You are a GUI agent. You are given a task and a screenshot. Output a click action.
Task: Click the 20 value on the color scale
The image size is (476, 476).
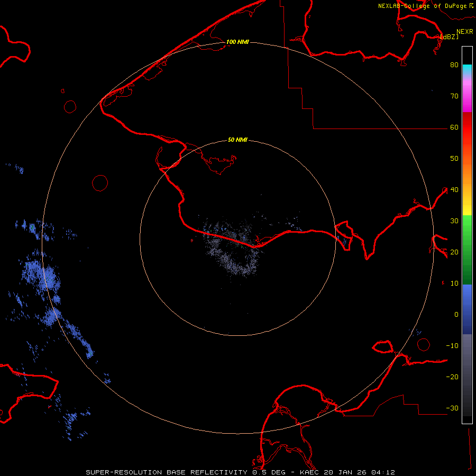click(454, 252)
